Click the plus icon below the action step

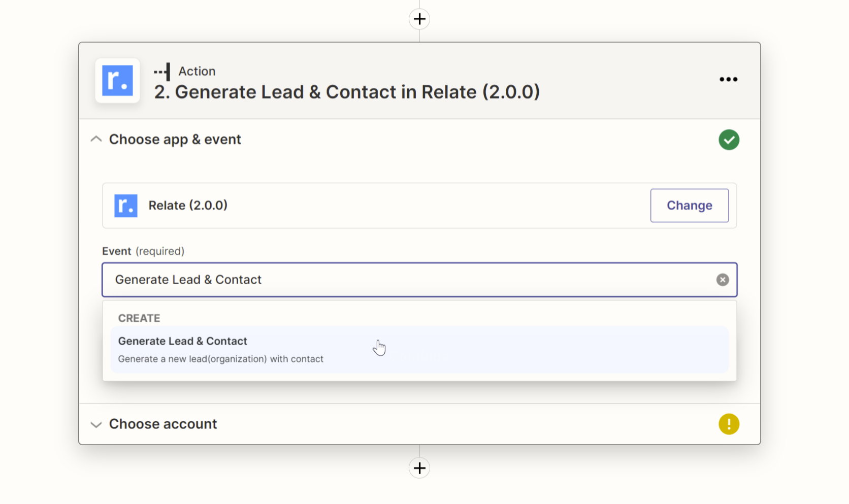[x=419, y=467]
